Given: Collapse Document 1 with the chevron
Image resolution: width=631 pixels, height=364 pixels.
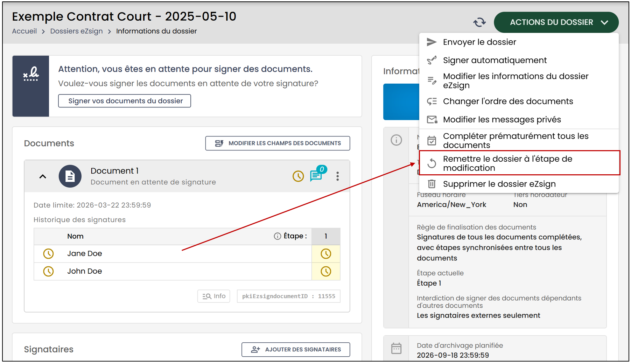Looking at the screenshot, I should click(43, 176).
